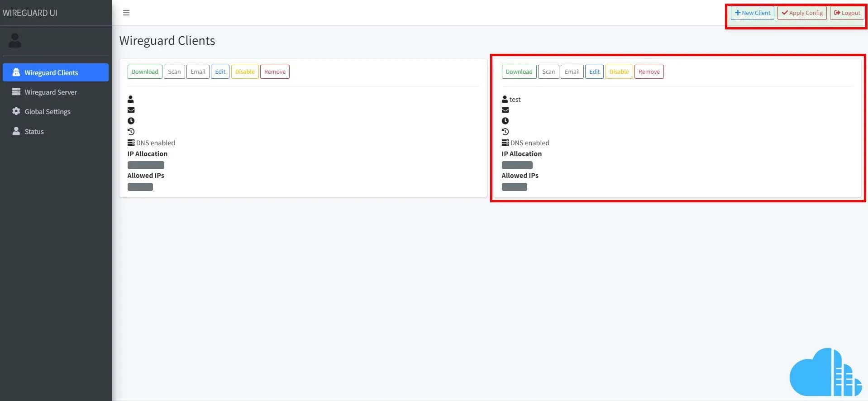The height and width of the screenshot is (401, 868).
Task: Click the Status sidebar user icon
Action: coord(16,131)
